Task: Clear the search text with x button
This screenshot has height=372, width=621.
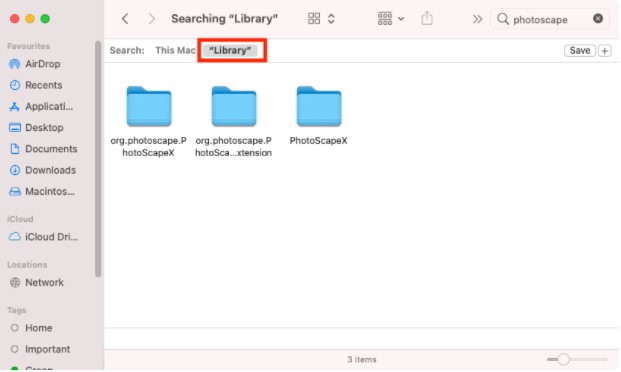Action: point(598,19)
